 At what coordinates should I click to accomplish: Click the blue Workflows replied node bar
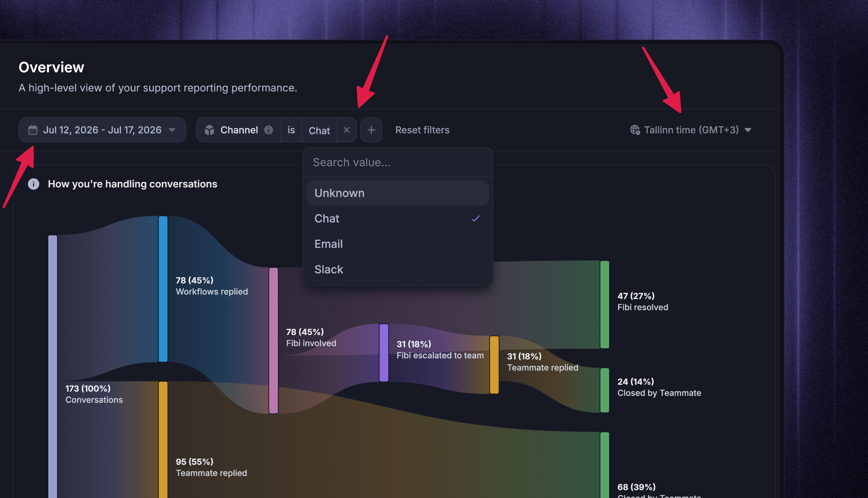pyautogui.click(x=163, y=289)
